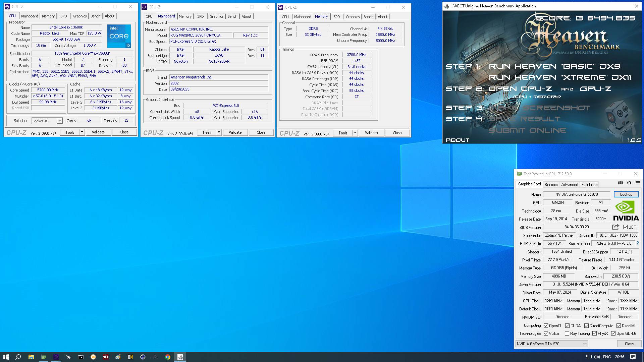Toggle the UEFI checkbox in GPU-Z

click(625, 227)
